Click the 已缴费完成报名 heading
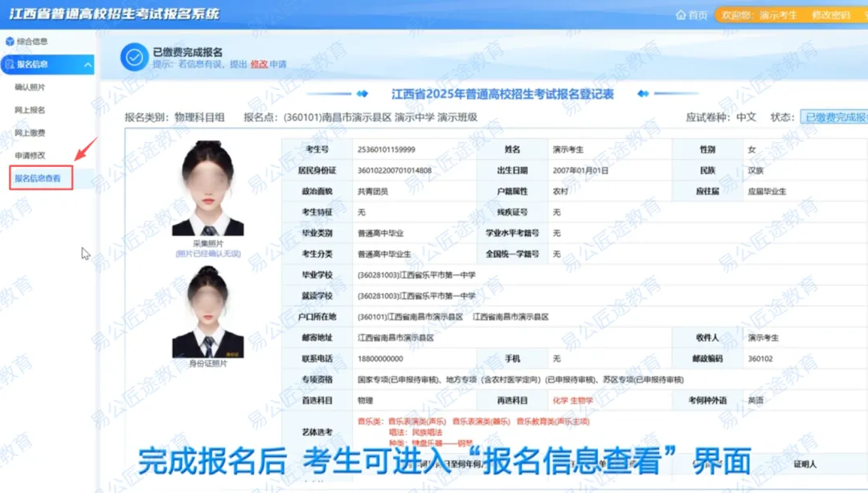The width and height of the screenshot is (868, 493). (x=187, y=52)
